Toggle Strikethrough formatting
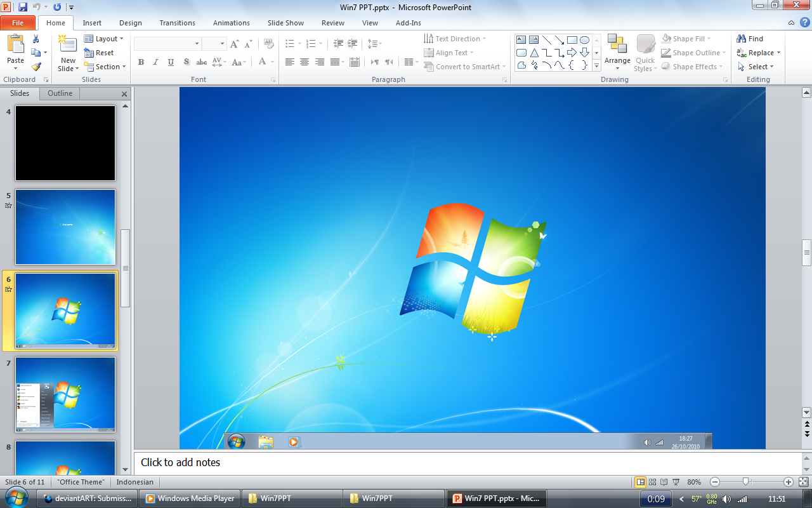Viewport: 812px width, 508px height. point(202,62)
